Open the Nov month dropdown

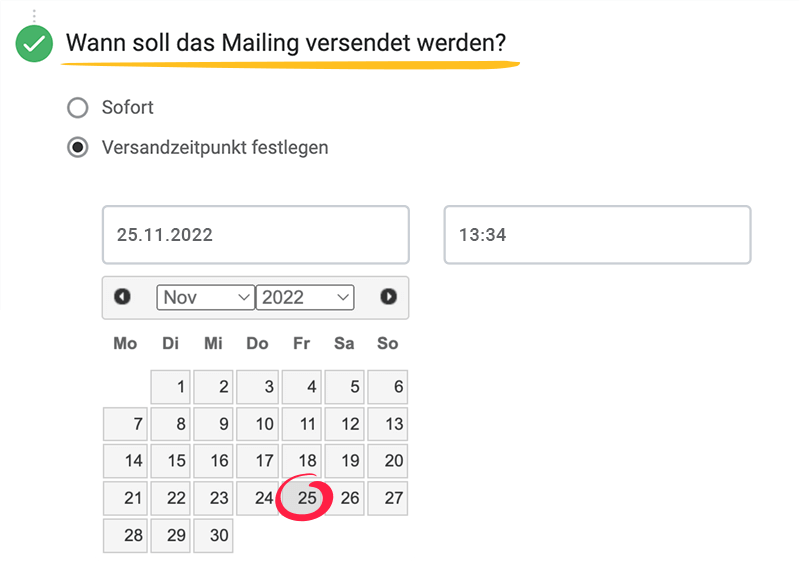tap(205, 297)
